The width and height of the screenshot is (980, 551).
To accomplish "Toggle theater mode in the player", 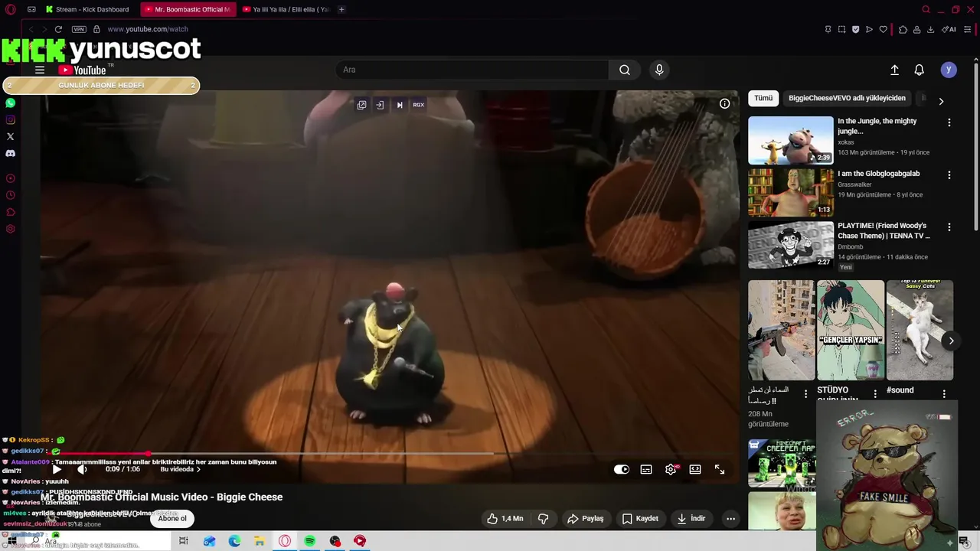I will (x=695, y=469).
